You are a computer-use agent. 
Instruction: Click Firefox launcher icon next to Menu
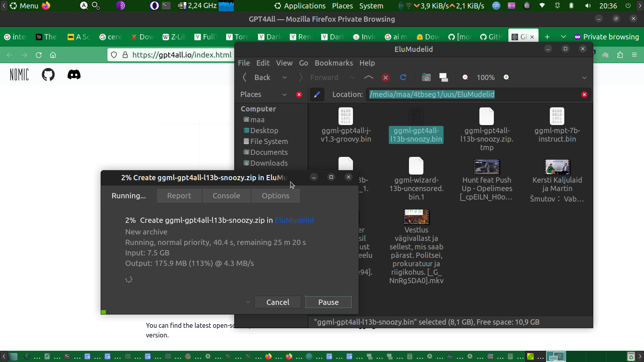click(46, 6)
